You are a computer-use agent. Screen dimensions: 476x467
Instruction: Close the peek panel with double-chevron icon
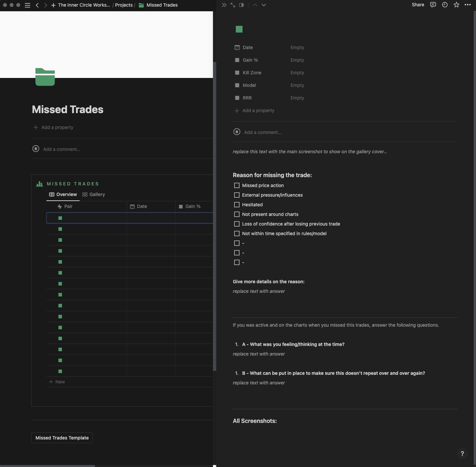click(x=224, y=5)
